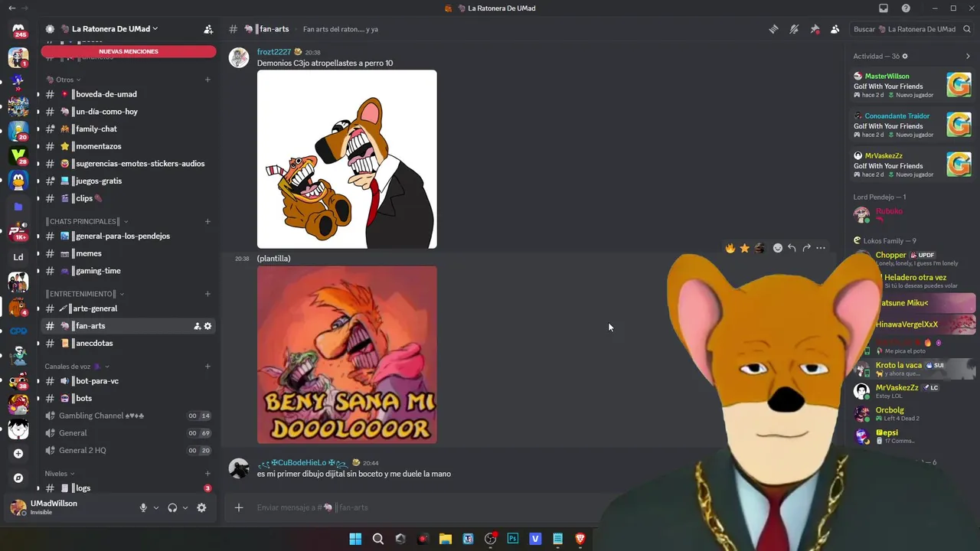
Task: Open pinned messages
Action: point(815,29)
